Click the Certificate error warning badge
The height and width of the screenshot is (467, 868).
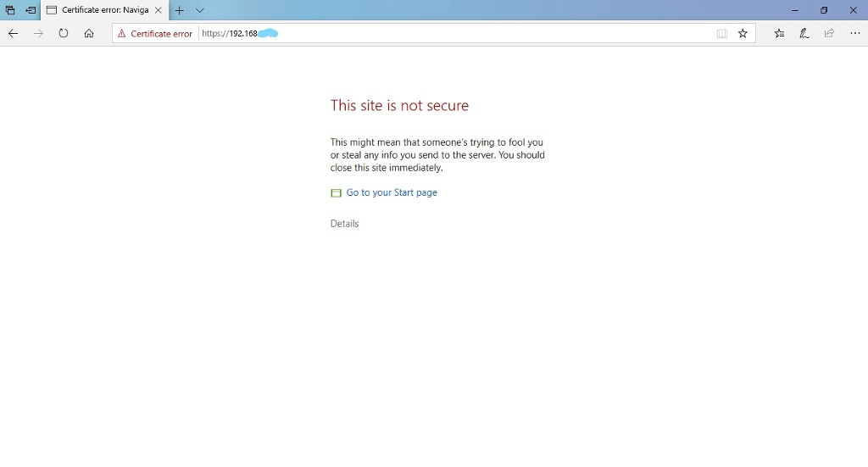155,33
